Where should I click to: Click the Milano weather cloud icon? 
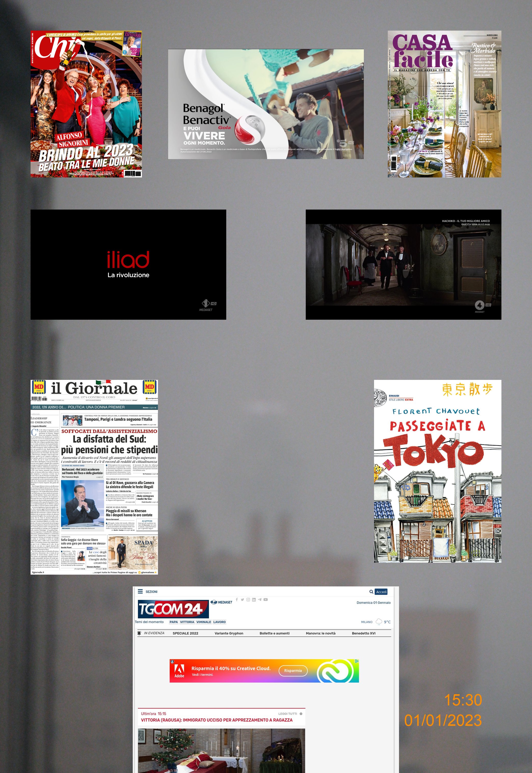(379, 622)
